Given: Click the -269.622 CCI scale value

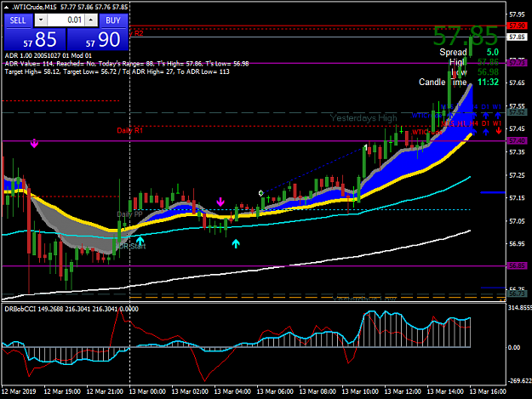Looking at the screenshot, I should coord(520,381).
